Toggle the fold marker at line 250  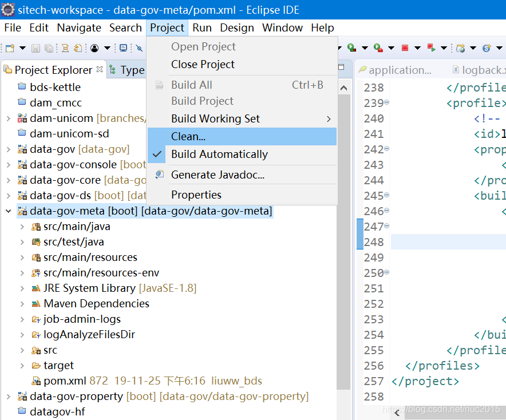coord(386,272)
